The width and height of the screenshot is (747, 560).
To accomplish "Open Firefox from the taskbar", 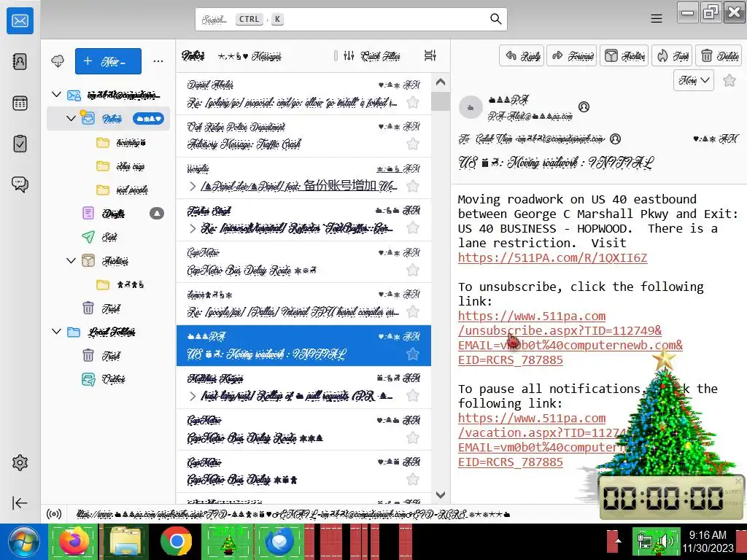I will 74,542.
